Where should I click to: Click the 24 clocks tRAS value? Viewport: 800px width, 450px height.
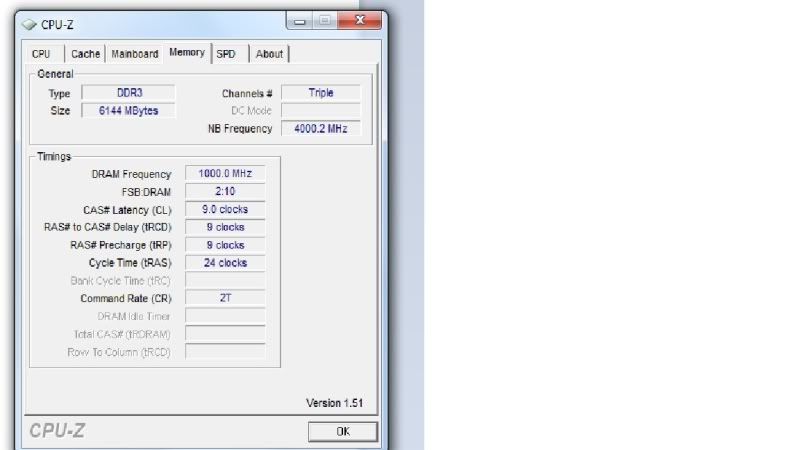pyautogui.click(x=225, y=263)
